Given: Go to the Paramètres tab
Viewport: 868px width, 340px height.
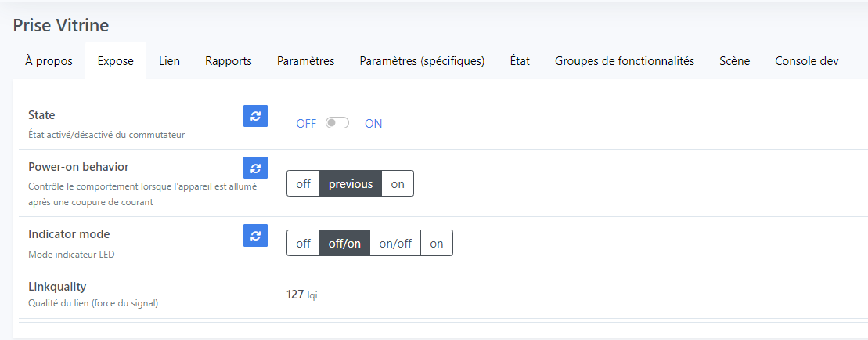Looking at the screenshot, I should point(305,61).
